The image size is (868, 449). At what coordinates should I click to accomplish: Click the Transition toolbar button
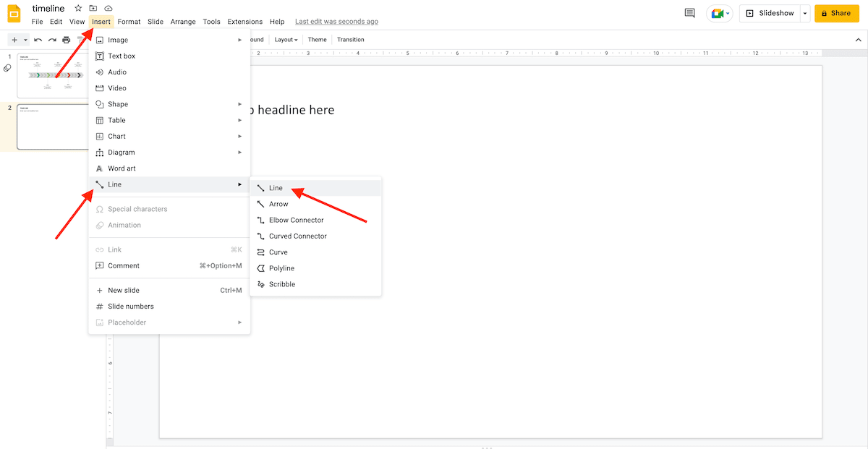point(351,40)
